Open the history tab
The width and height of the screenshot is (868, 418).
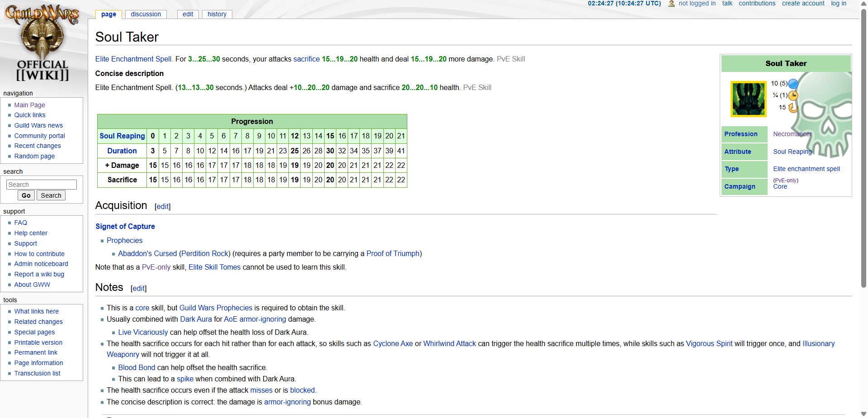(x=217, y=14)
